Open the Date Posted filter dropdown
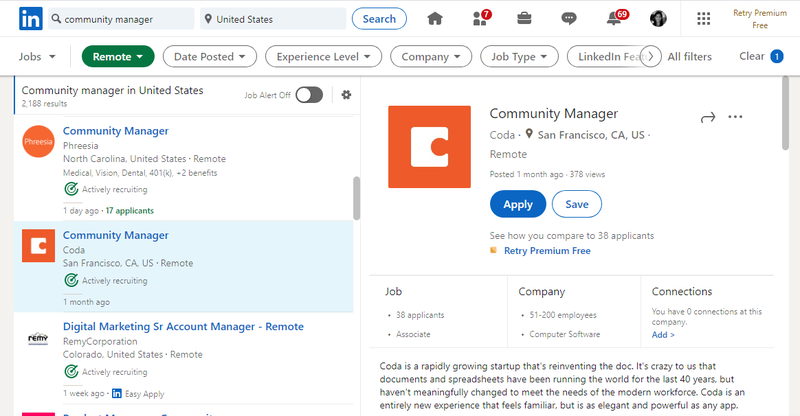This screenshot has width=800, height=416. click(x=210, y=57)
